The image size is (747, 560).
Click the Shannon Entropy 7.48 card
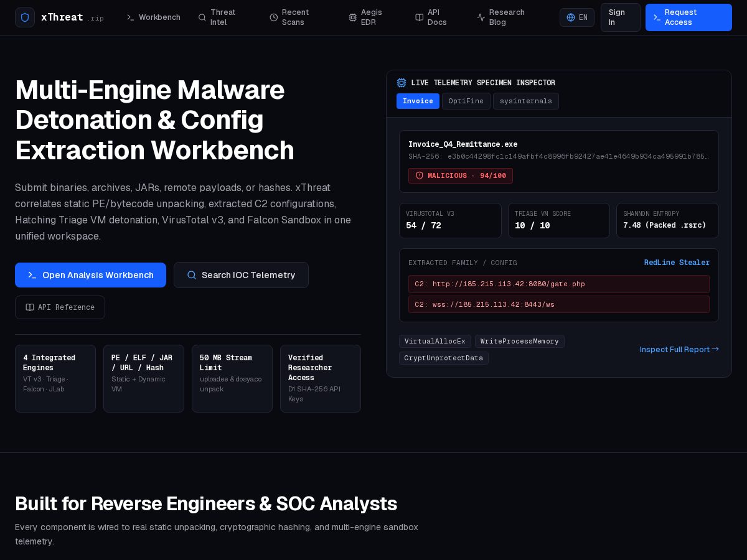[667, 220]
